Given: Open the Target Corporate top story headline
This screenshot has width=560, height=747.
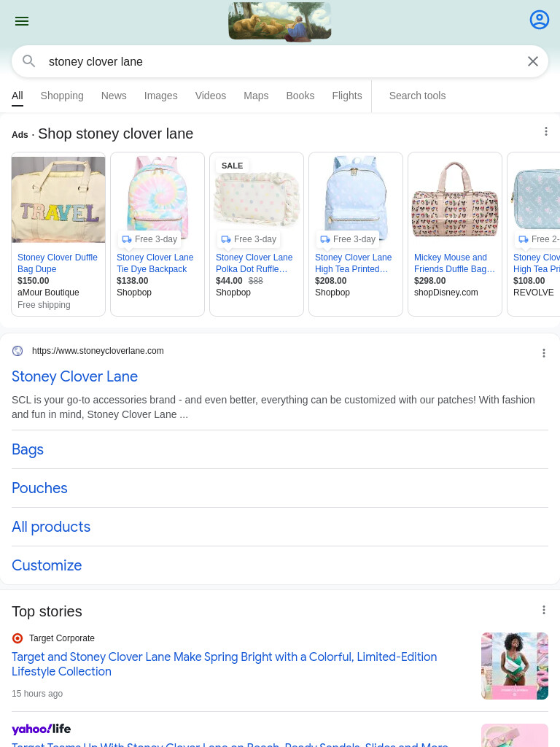Looking at the screenshot, I should click(225, 664).
